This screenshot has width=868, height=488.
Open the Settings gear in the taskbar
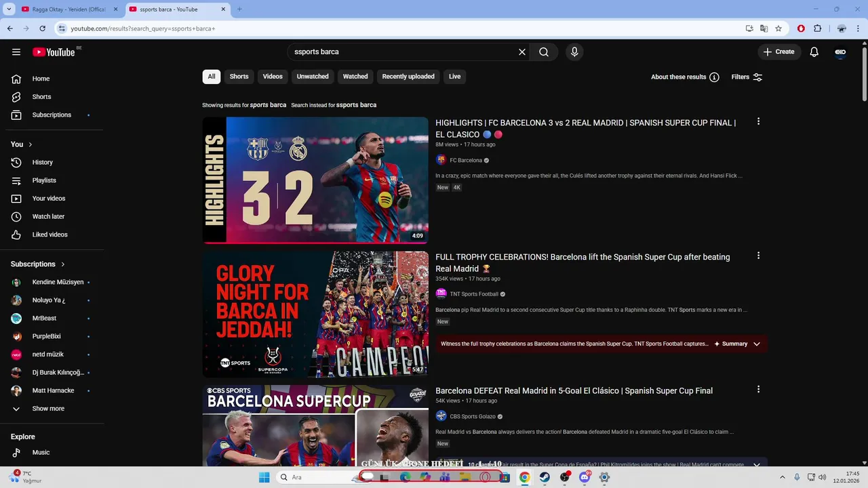point(604,477)
